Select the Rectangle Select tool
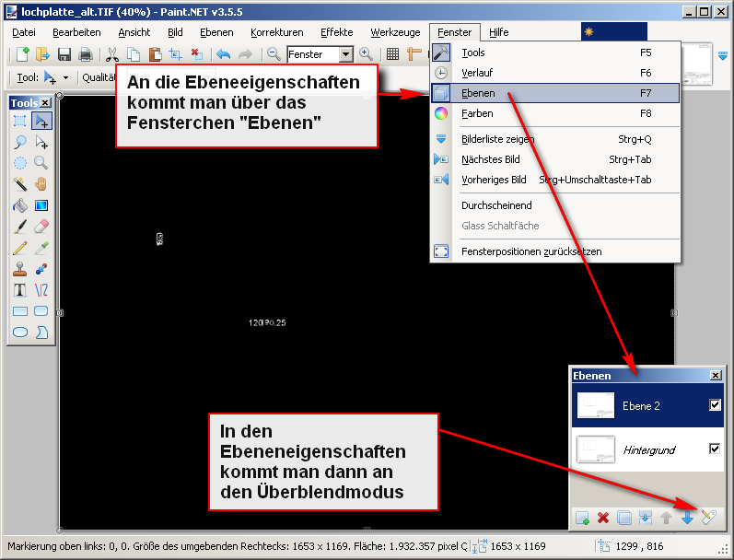This screenshot has height=560, width=734. [19, 121]
